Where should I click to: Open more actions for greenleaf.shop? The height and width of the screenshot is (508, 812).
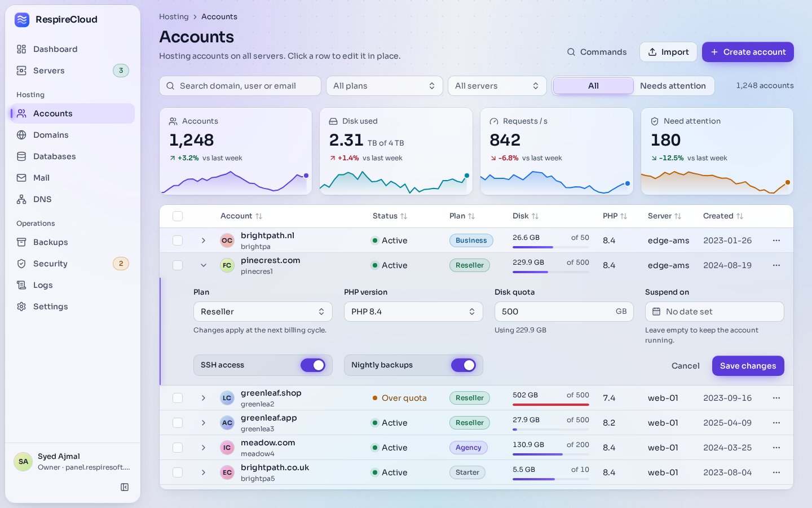(x=776, y=398)
